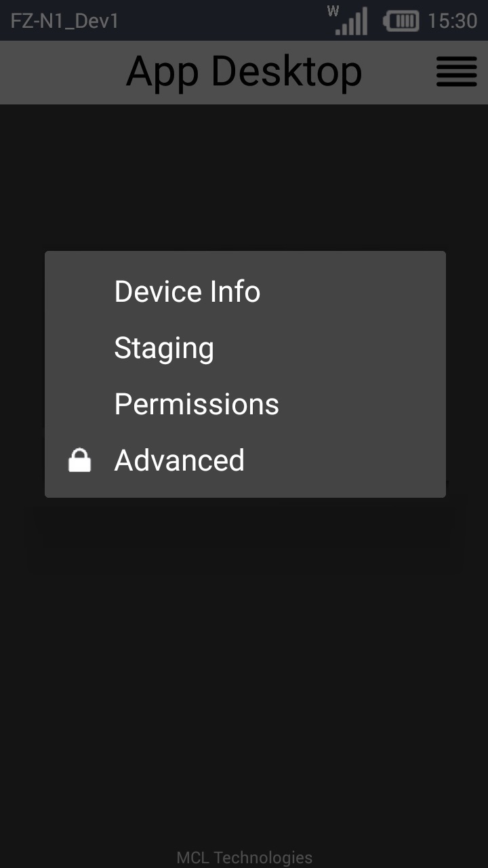The image size is (488, 868).
Task: Open the hamburger menu icon
Action: [456, 72]
